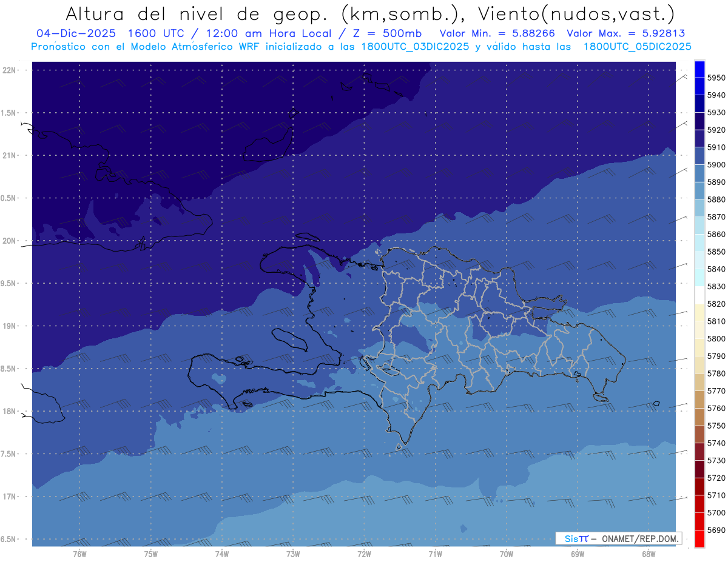Click the 20N latitude label
Screen dimensions: 728x562
point(10,241)
